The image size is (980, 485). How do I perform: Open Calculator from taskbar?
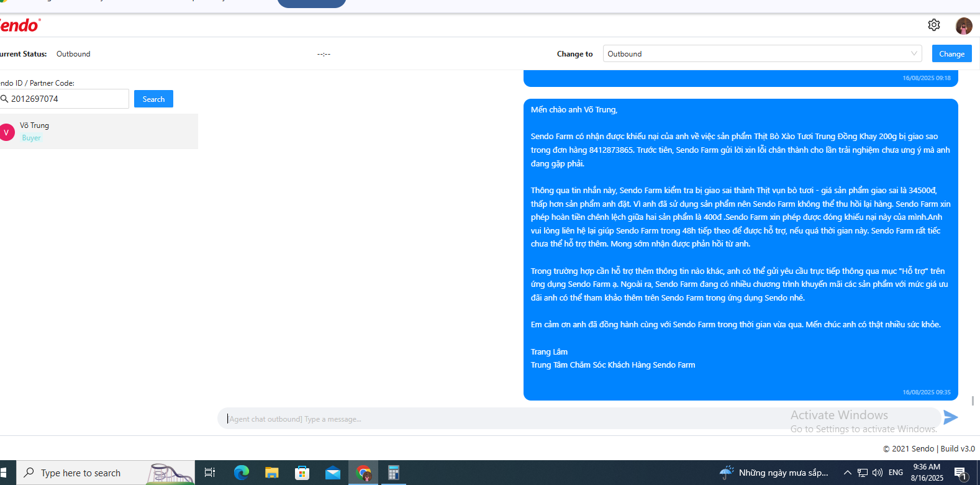pyautogui.click(x=393, y=473)
